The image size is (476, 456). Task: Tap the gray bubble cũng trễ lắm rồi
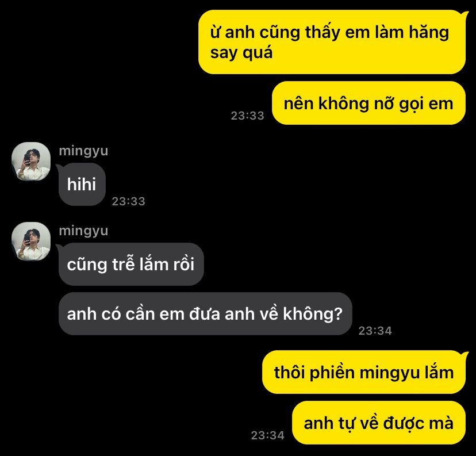tap(131, 264)
